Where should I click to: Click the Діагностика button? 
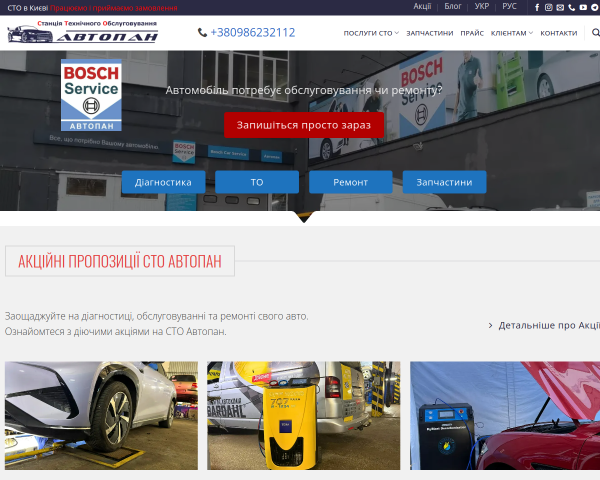pyautogui.click(x=163, y=182)
